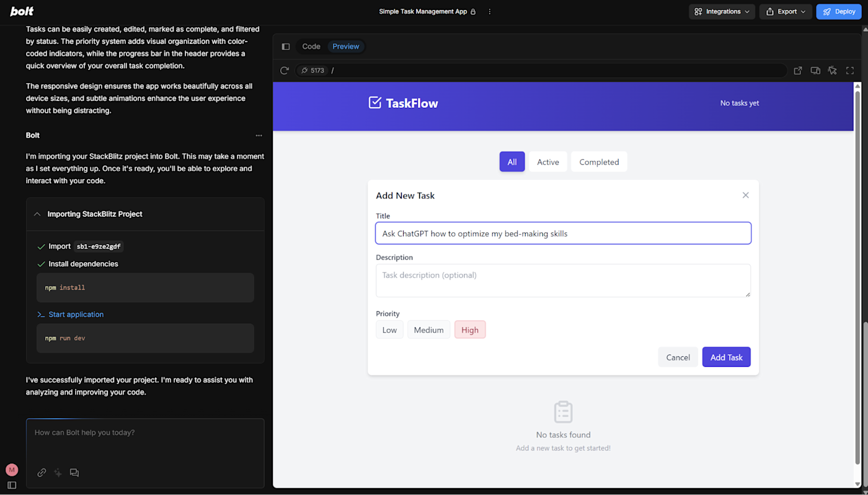868x495 pixels.
Task: Click the TaskFlow checkbox logo icon
Action: tap(374, 103)
